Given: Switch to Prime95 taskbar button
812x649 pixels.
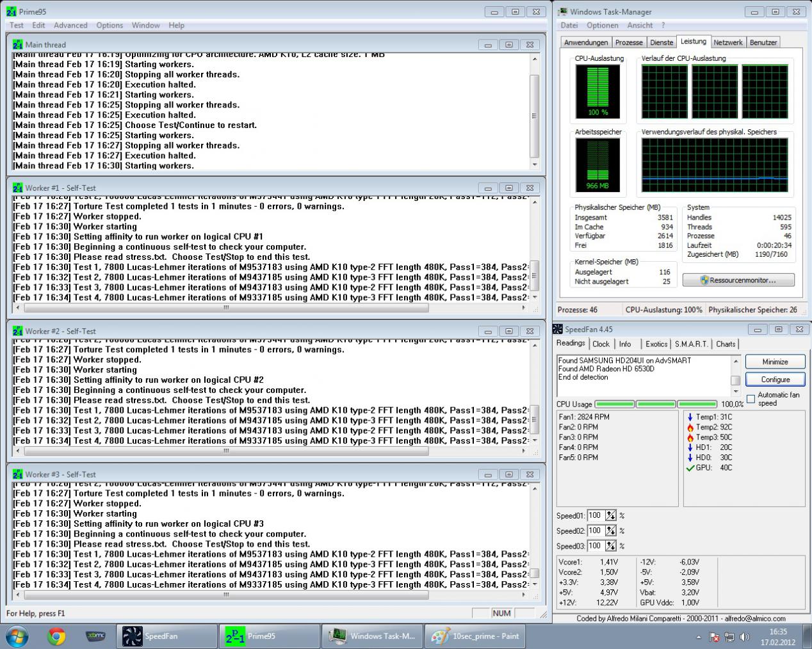Looking at the screenshot, I should 269,636.
